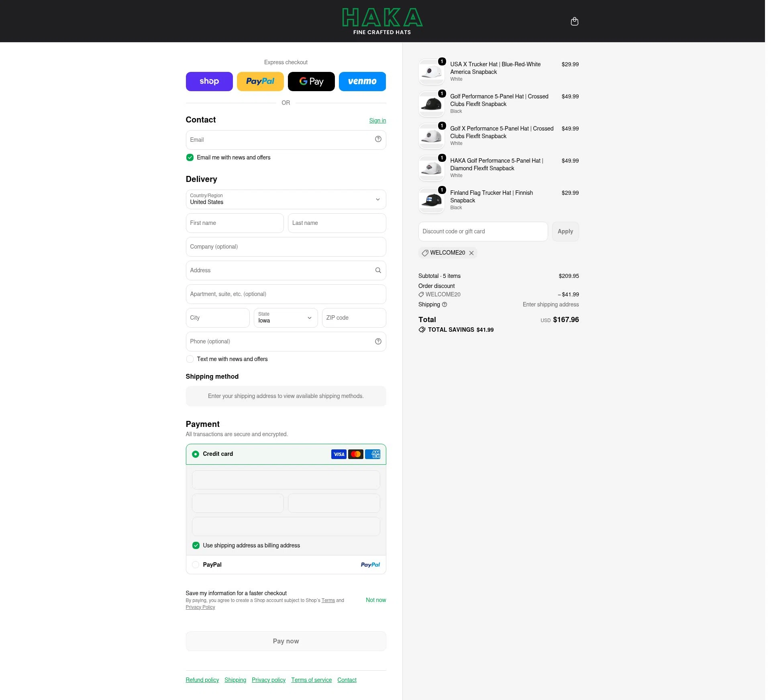Click the Visa card icon
This screenshot has height=700, width=771.
(339, 454)
